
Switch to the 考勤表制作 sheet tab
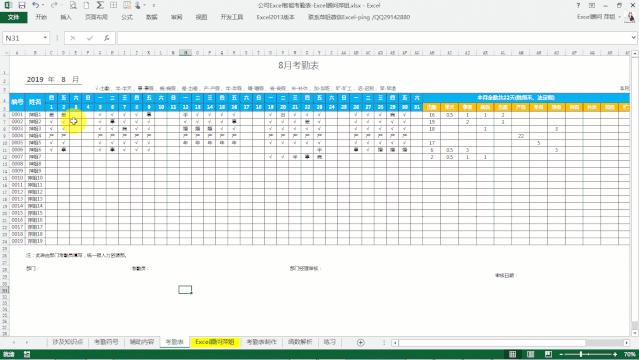(262, 342)
